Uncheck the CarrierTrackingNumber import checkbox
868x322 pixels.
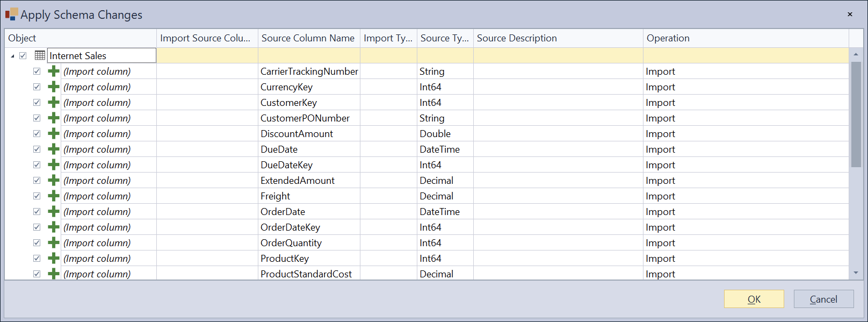coord(37,71)
